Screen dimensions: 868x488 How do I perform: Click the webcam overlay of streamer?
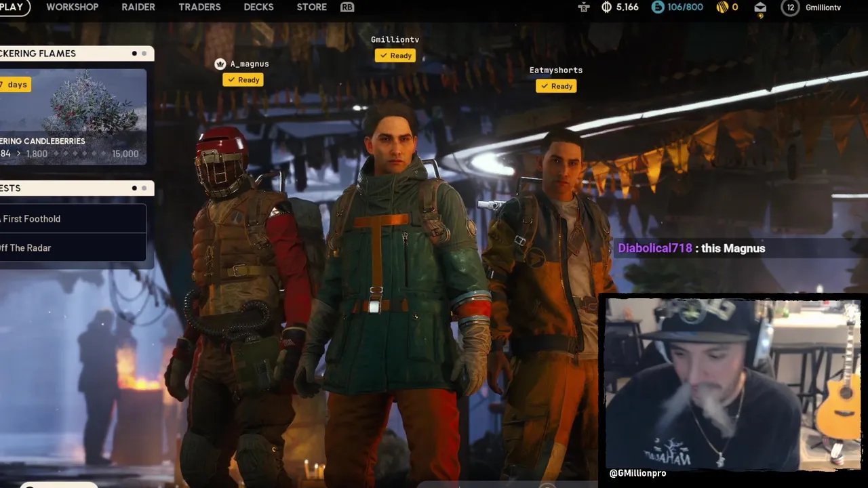733,384
